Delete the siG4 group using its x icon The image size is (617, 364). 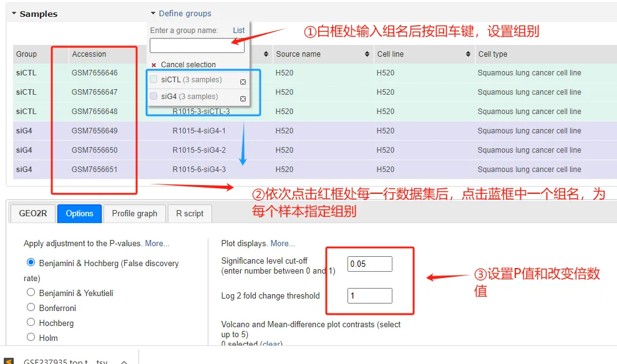tap(243, 98)
